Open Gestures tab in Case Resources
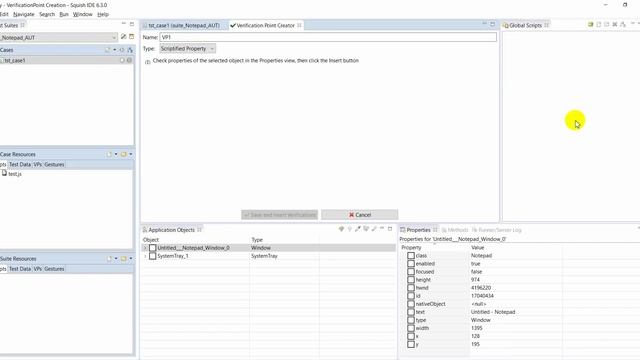 [54, 164]
